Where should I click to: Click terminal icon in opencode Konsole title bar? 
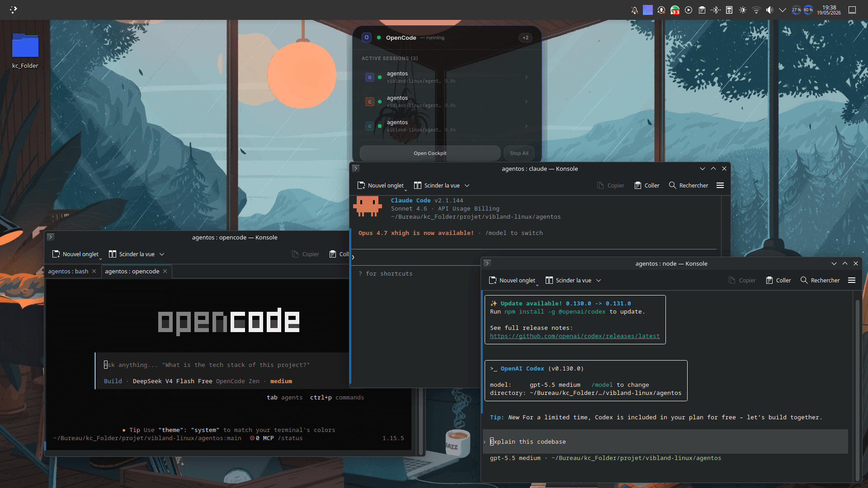(x=51, y=237)
